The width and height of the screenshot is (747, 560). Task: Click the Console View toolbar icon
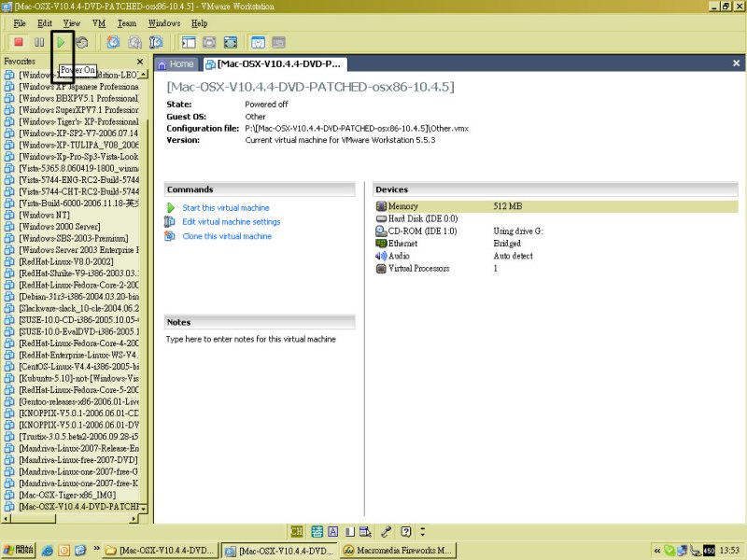278,42
